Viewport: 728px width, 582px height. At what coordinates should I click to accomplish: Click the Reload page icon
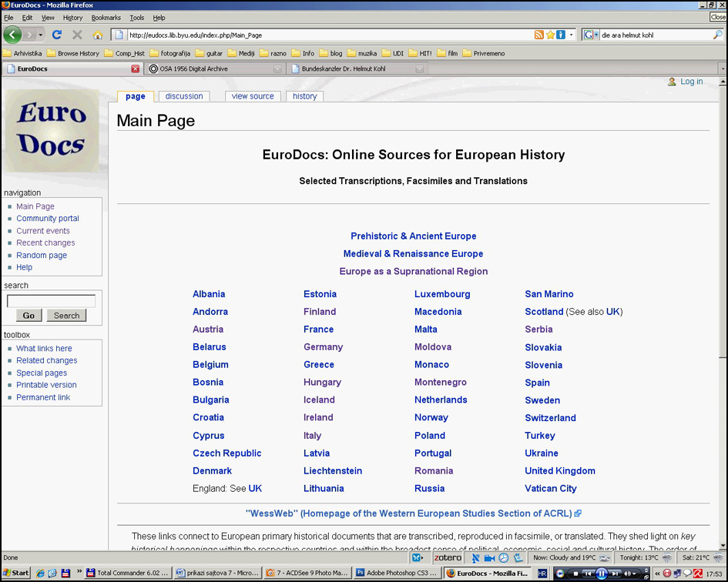tap(56, 35)
